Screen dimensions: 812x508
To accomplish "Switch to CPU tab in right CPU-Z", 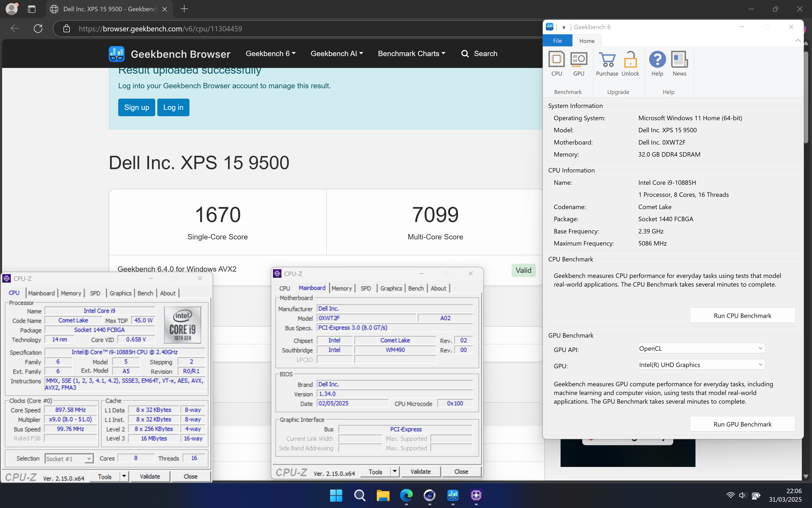I will [285, 288].
